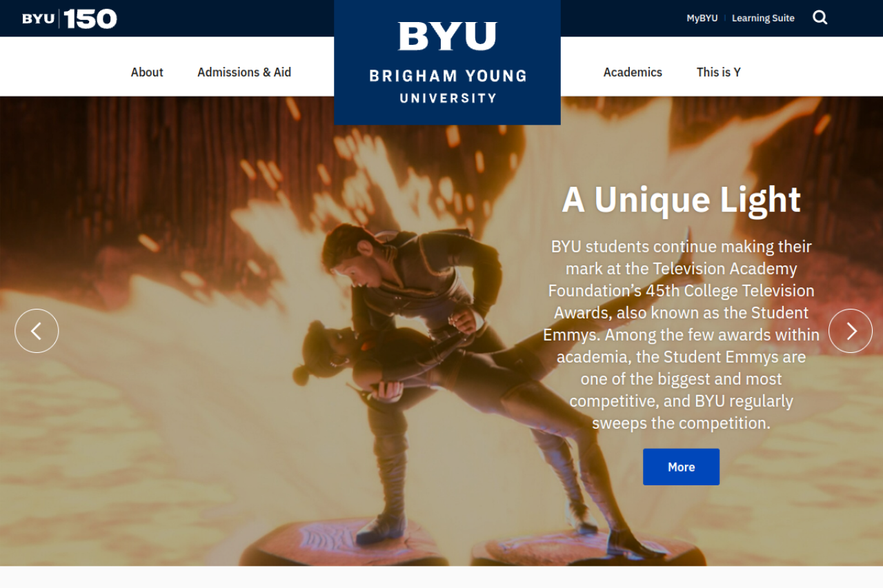Open the search magnifier icon
This screenshot has height=588, width=883.
[x=820, y=18]
